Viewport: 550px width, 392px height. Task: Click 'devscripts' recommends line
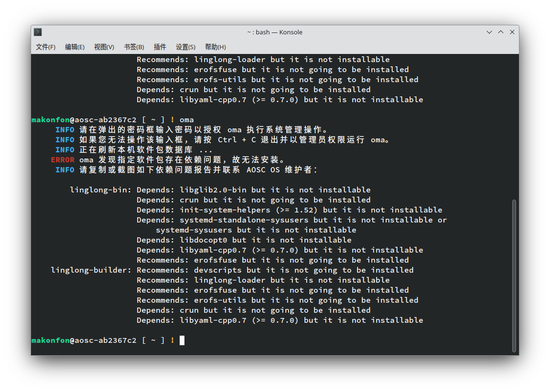pyautogui.click(x=275, y=270)
